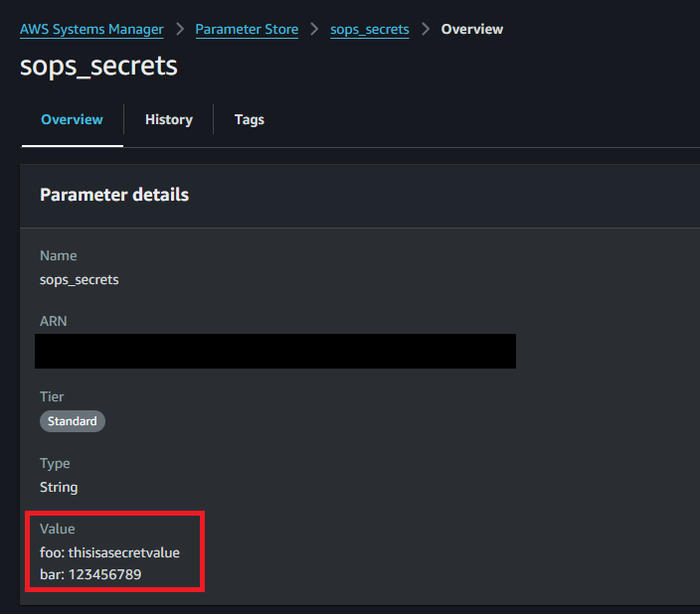Click the sops_secrets name value
Viewport: 700px width, 614px height.
click(x=79, y=280)
